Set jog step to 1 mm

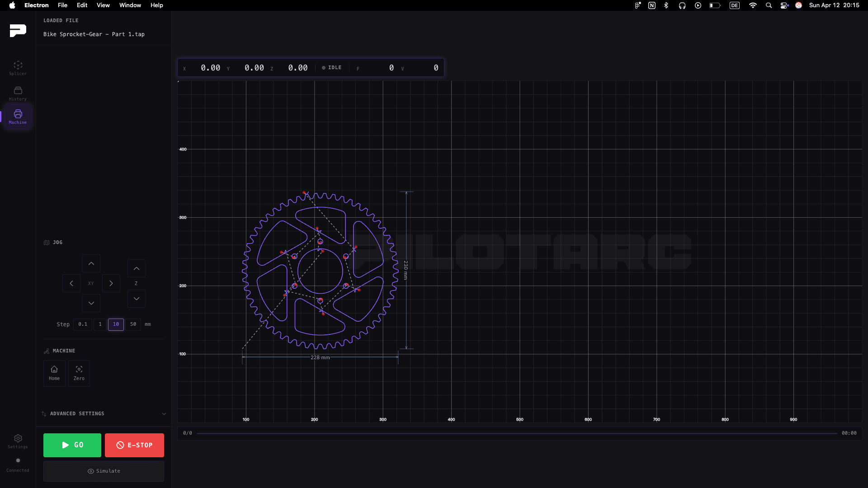(x=100, y=324)
